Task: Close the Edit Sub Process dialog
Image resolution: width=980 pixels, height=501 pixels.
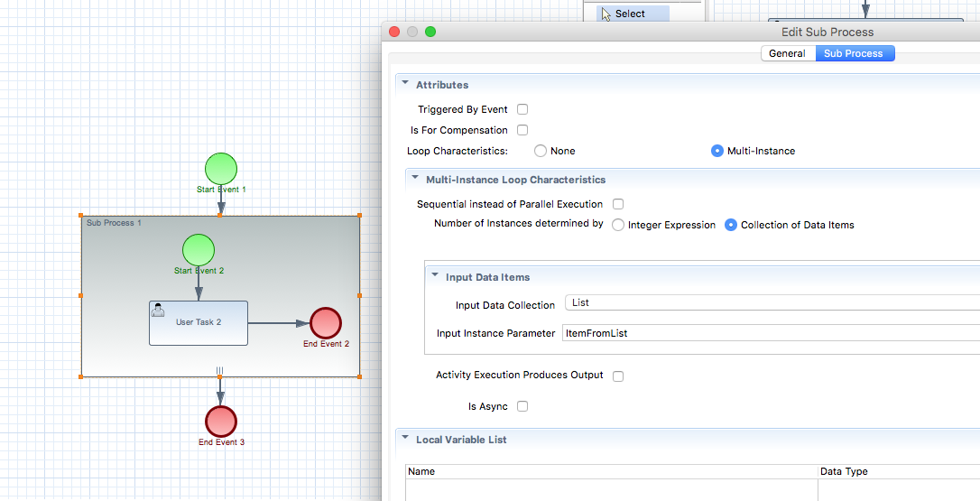Action: [394, 32]
